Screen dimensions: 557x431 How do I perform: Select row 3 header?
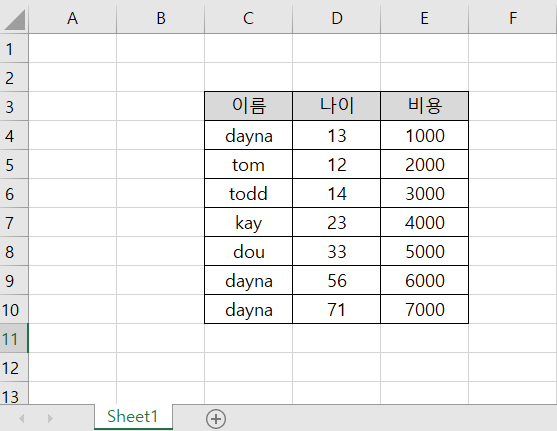tap(14, 106)
